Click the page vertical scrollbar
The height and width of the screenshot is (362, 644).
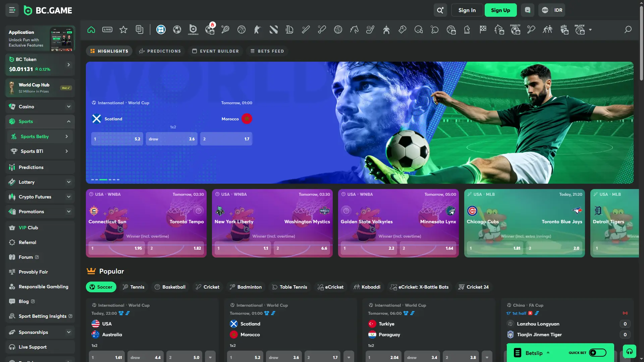pyautogui.click(x=641, y=44)
